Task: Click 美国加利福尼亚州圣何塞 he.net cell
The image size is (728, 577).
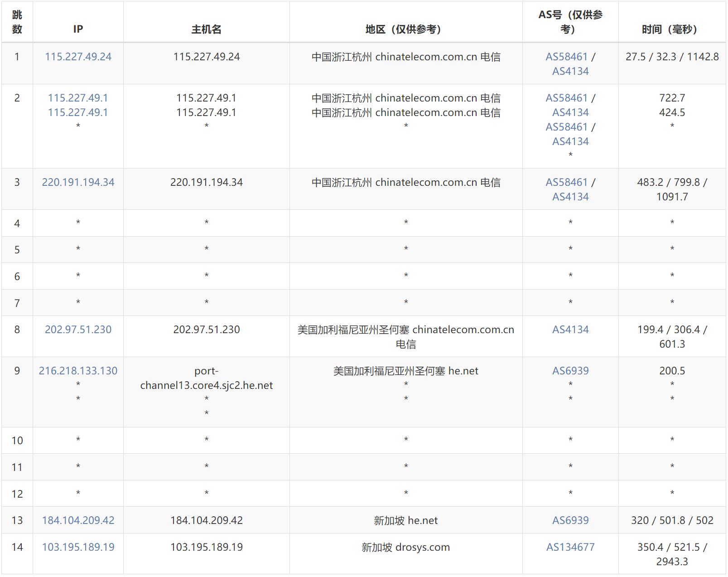Action: click(406, 371)
